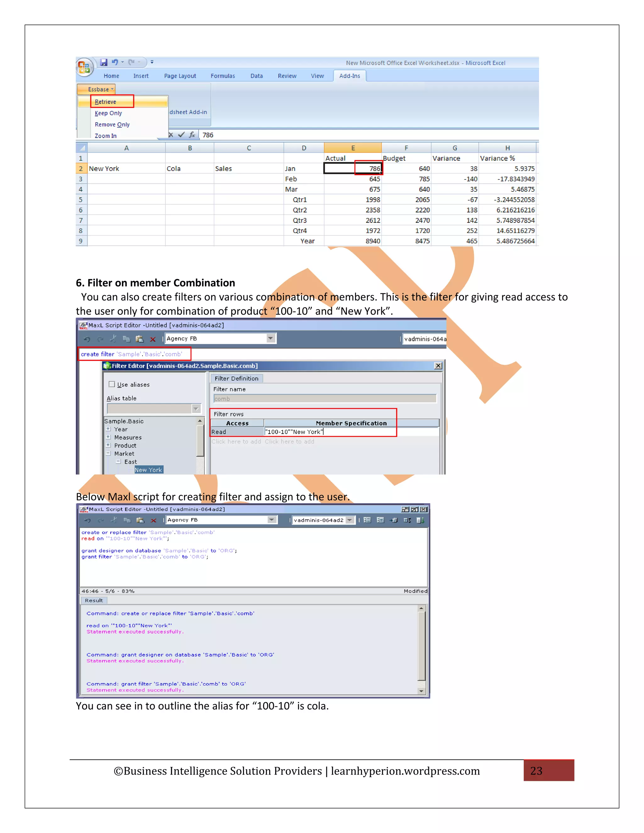Viewport: 644px width, 833px height.
Task: Select New York in the outline tree
Action: 148,470
